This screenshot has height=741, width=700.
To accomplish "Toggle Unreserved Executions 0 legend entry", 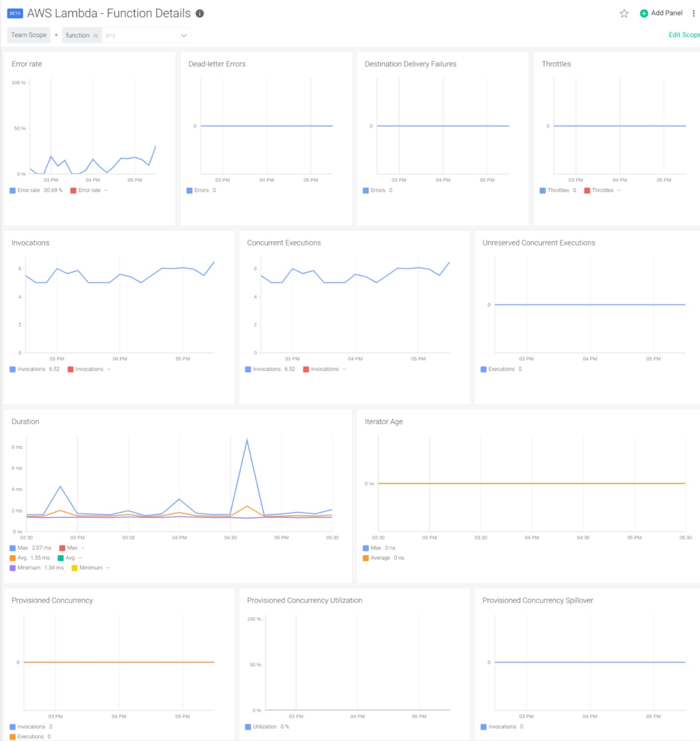I will (x=501, y=369).
